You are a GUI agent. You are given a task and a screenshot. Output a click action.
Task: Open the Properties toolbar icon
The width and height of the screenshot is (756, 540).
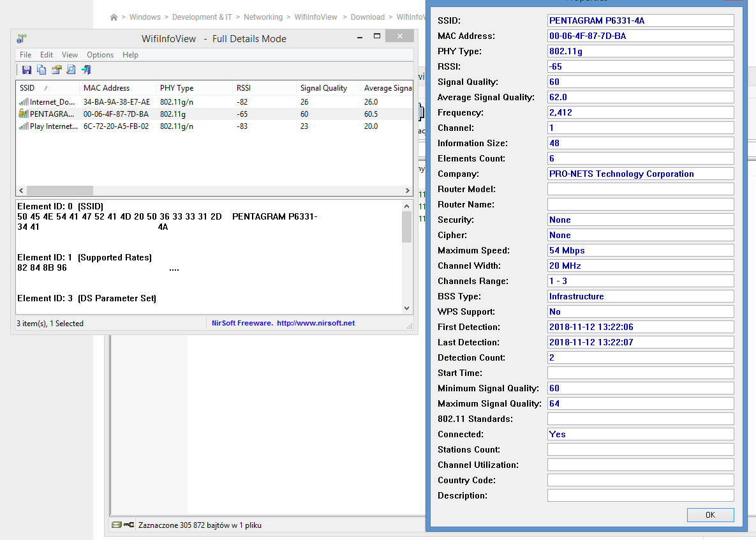[x=56, y=70]
